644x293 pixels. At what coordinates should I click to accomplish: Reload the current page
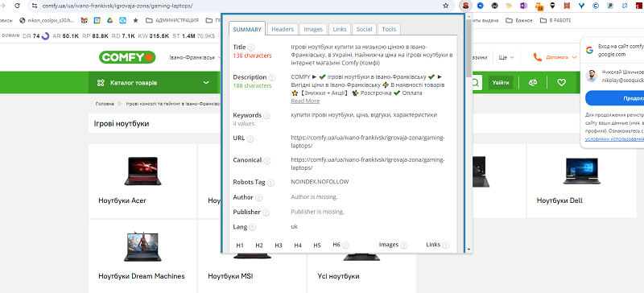17,6
